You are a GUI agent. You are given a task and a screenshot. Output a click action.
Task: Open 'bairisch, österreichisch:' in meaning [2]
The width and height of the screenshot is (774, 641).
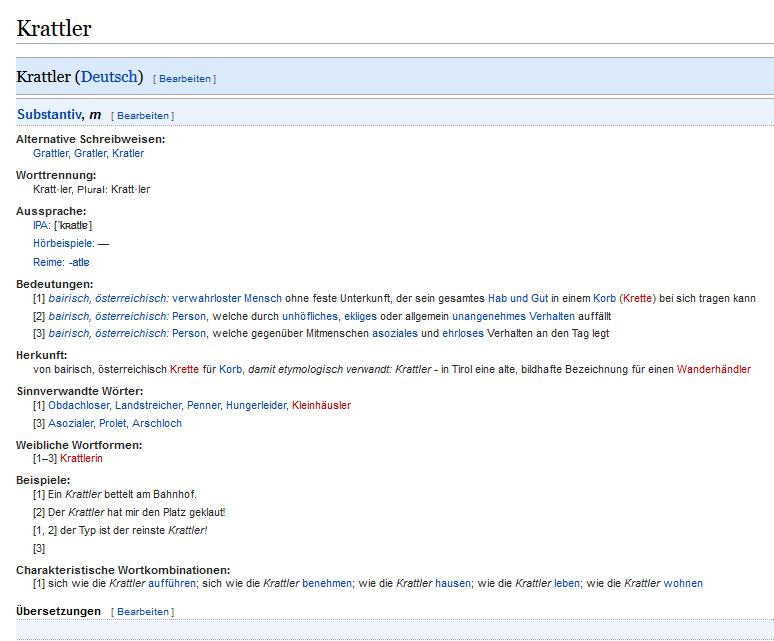coord(109,316)
